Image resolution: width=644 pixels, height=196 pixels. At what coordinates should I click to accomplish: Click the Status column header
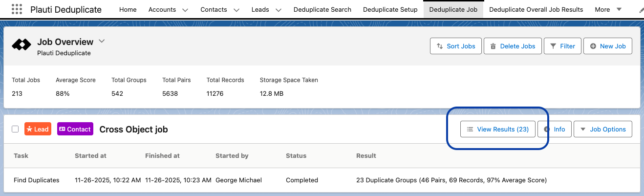[296, 155]
